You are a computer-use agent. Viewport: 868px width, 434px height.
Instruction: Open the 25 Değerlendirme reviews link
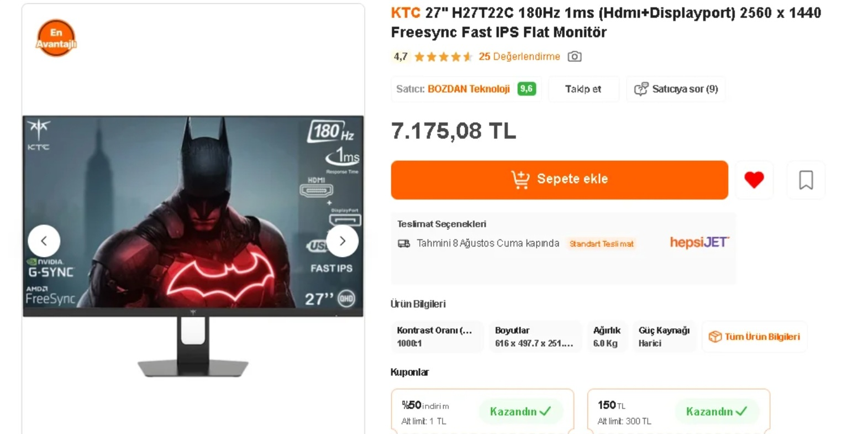(x=519, y=56)
